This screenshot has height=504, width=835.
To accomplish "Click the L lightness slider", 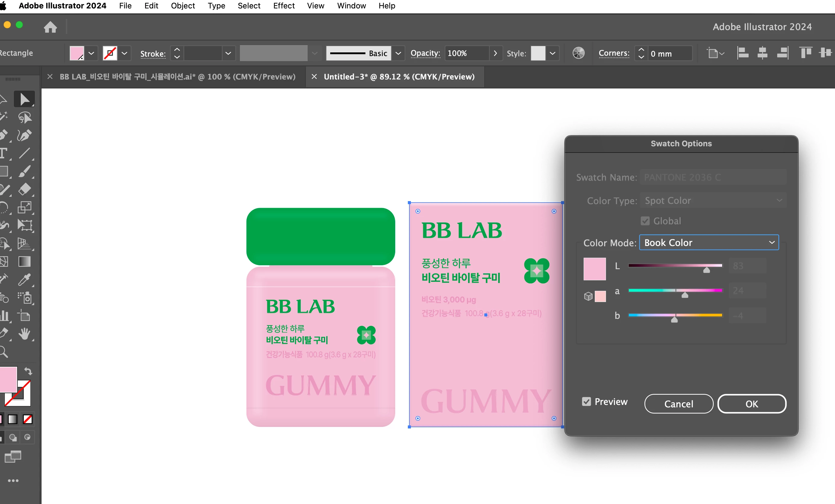I will (x=675, y=265).
